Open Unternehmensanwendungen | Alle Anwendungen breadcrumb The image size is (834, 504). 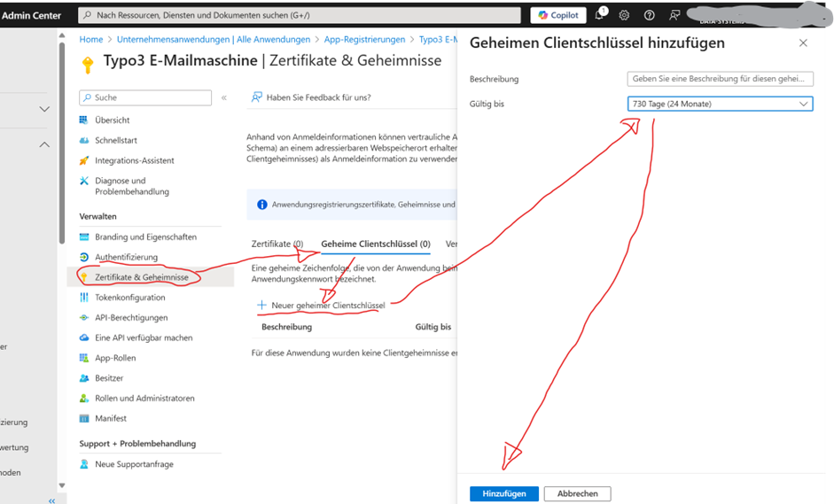[214, 39]
